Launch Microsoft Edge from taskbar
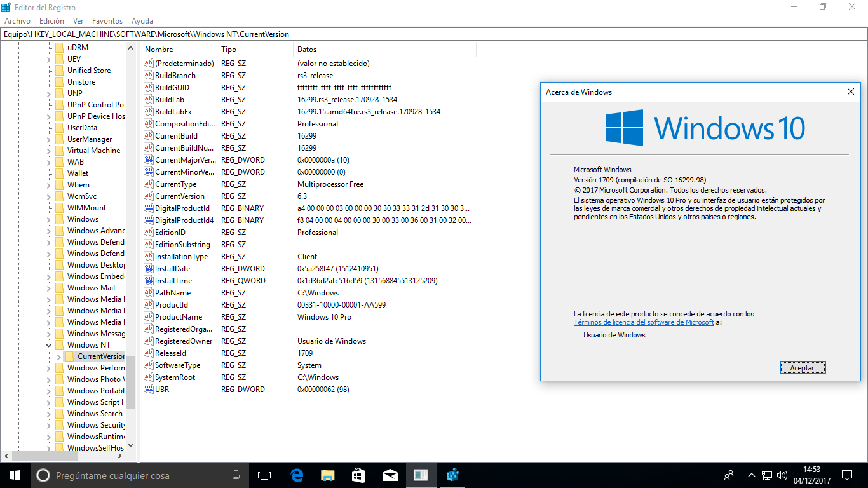The width and height of the screenshot is (868, 488). [296, 475]
